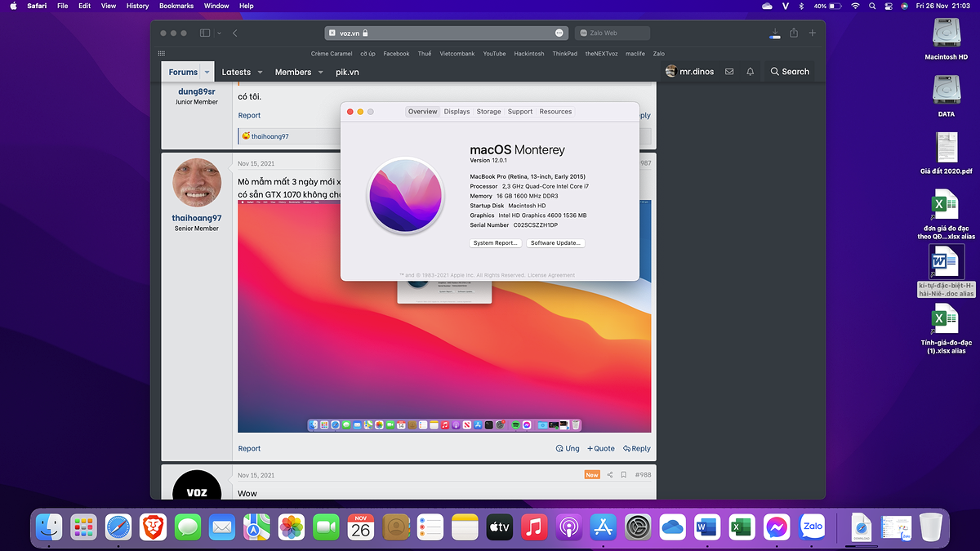The width and height of the screenshot is (980, 551).
Task: Click +Quote on thaihoang97's post
Action: [600, 448]
